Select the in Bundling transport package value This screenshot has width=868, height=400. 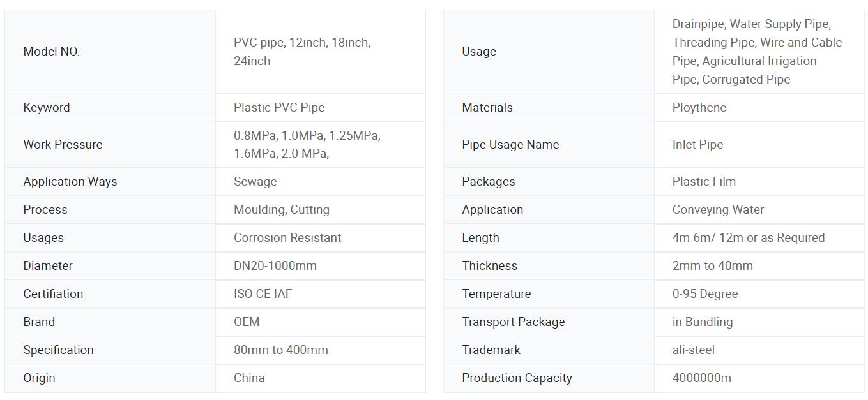[703, 322]
